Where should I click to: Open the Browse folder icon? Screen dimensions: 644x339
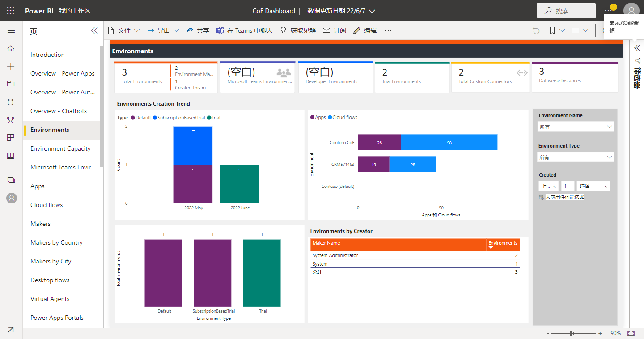(11, 84)
